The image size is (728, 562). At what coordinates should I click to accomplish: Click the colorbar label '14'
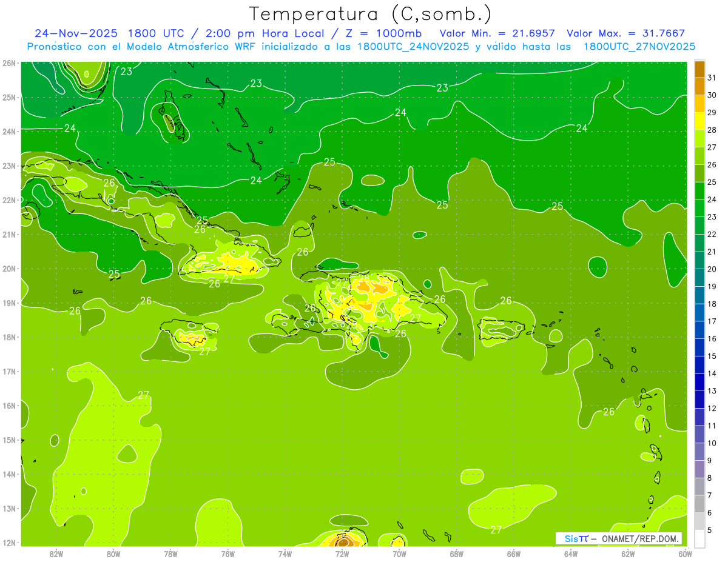click(x=712, y=373)
